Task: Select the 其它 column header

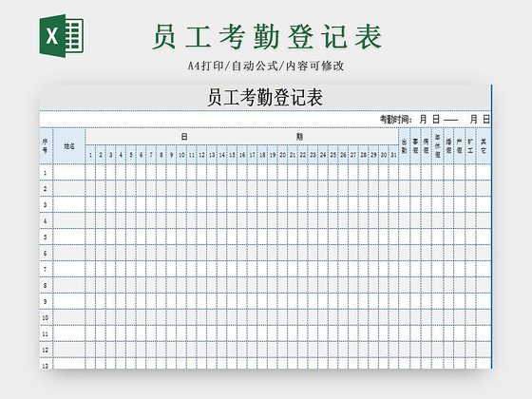Action: point(484,146)
